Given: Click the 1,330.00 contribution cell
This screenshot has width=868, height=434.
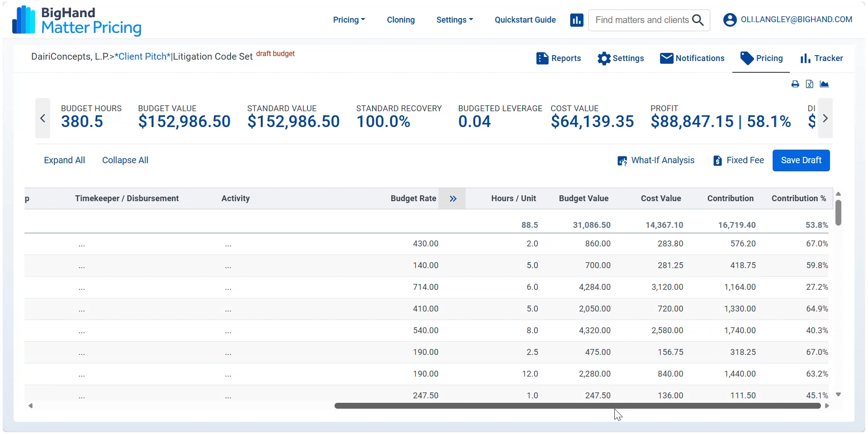Looking at the screenshot, I should [x=740, y=309].
